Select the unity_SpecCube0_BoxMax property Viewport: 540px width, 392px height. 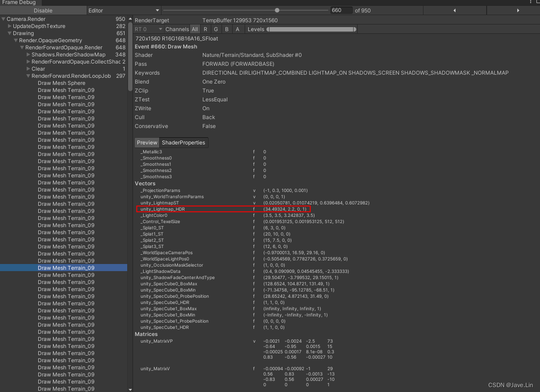169,284
